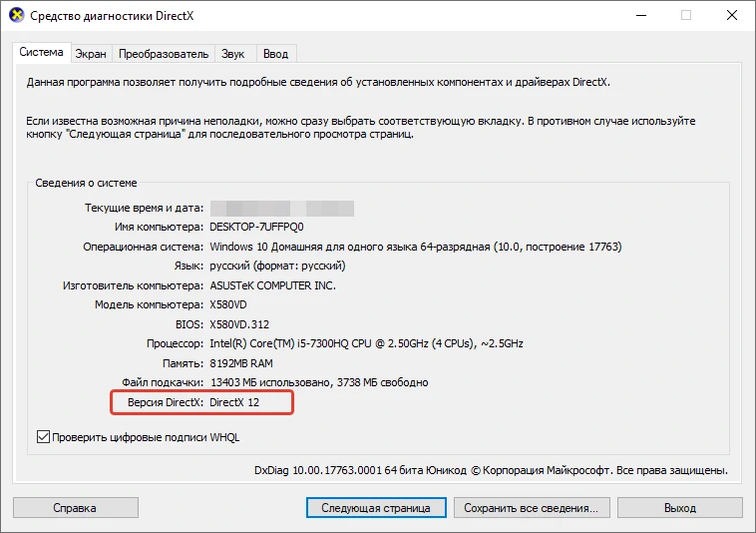Screen dimensions: 756x533
Task: Click the Файл подкачки: label
Action: 163,382
